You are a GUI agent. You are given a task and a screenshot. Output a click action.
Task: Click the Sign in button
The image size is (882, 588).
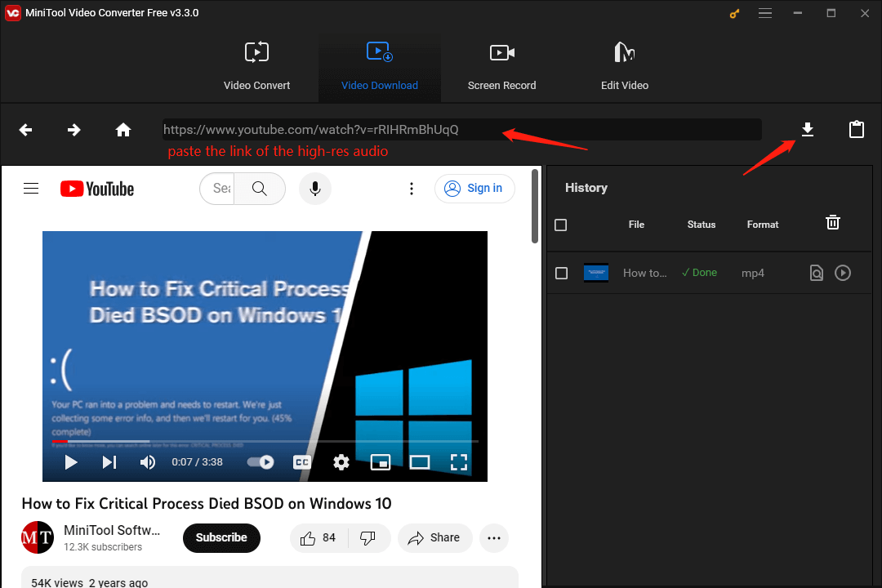474,189
